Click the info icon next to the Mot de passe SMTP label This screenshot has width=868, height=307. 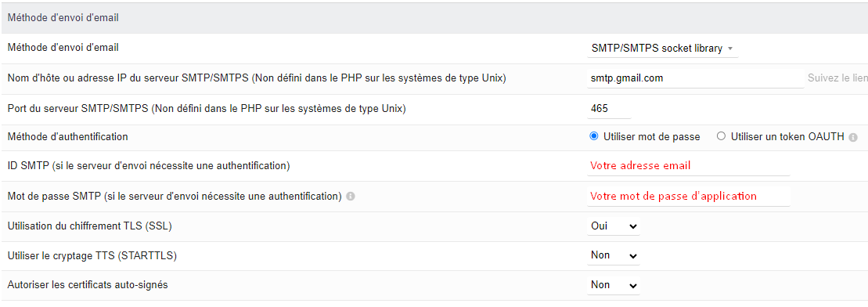click(350, 196)
